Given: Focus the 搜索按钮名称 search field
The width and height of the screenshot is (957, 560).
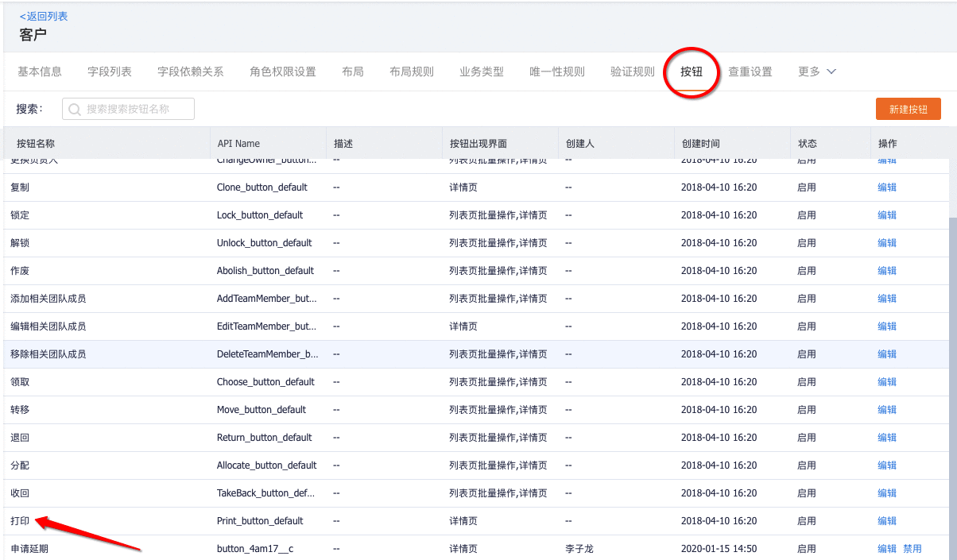Looking at the screenshot, I should [x=128, y=110].
